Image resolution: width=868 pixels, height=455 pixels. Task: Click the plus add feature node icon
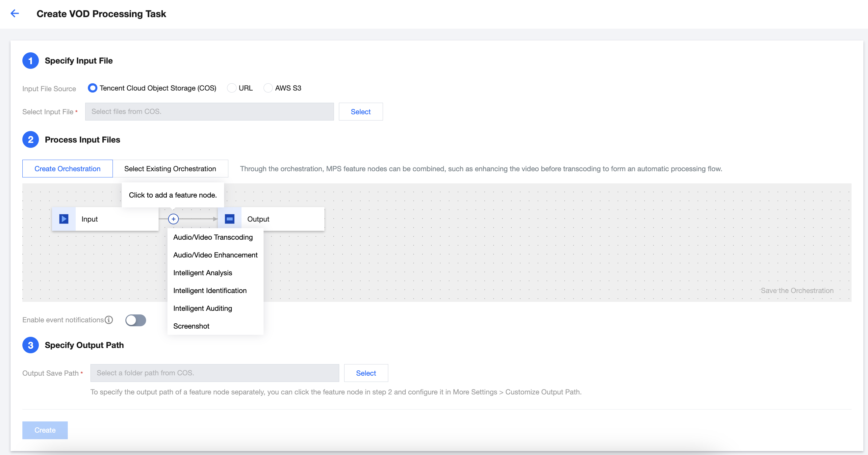point(173,219)
